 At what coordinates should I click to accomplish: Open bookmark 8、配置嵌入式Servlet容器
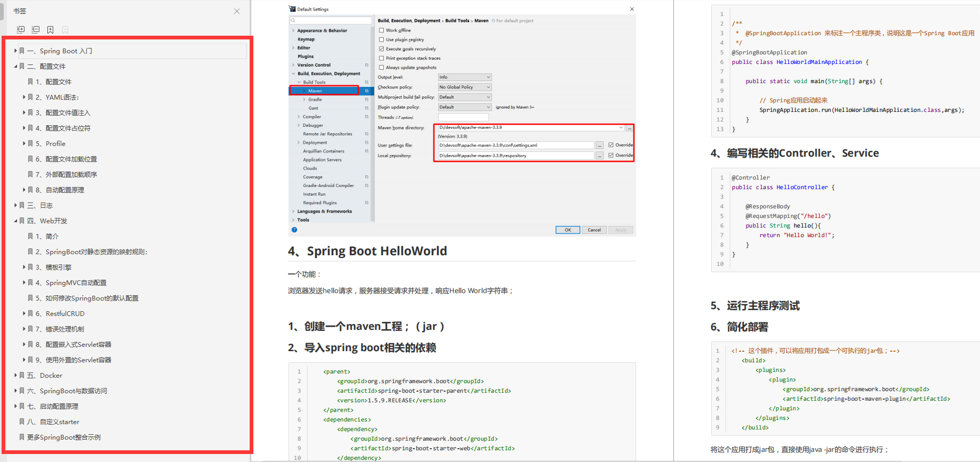tap(73, 345)
